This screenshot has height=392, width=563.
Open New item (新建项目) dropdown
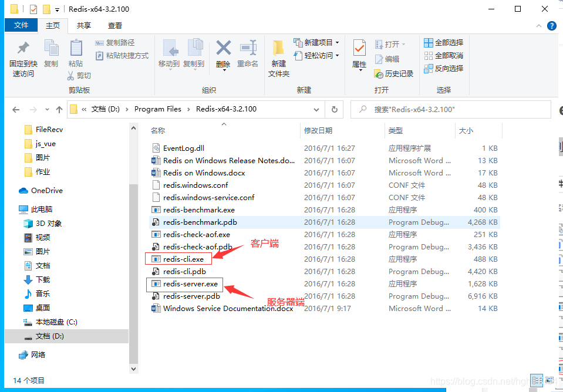coord(316,43)
